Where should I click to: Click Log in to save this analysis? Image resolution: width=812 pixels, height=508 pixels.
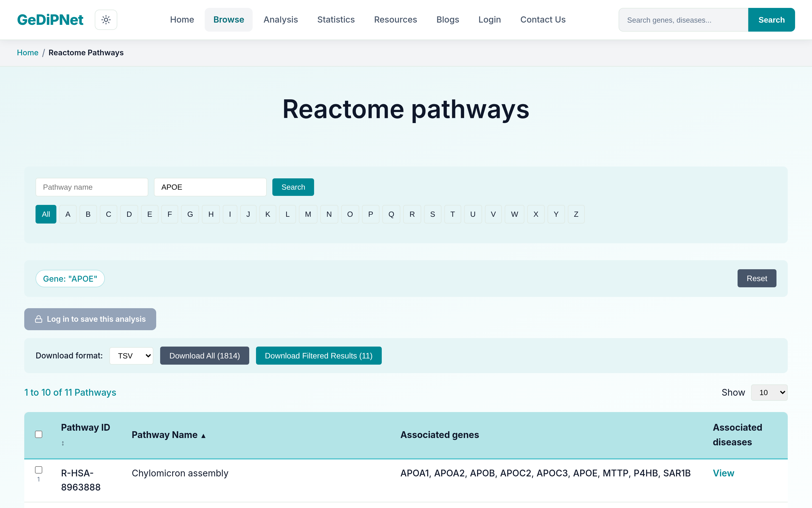click(x=90, y=319)
